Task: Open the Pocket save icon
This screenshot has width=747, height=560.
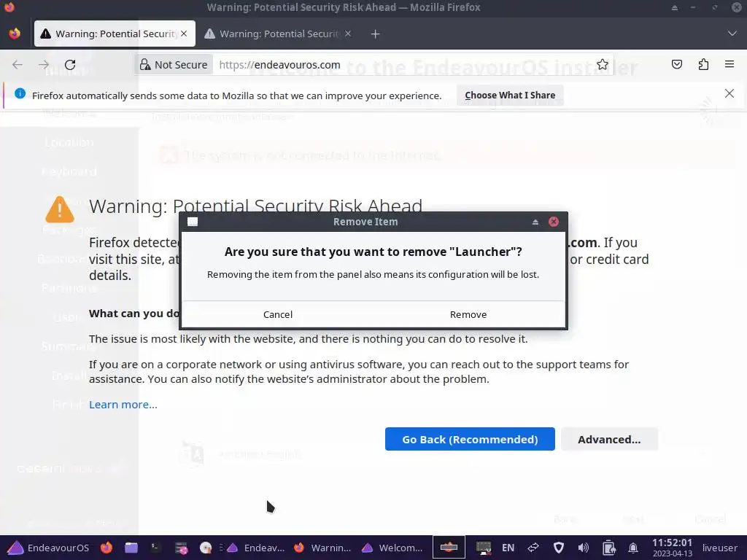Action: [x=676, y=64]
